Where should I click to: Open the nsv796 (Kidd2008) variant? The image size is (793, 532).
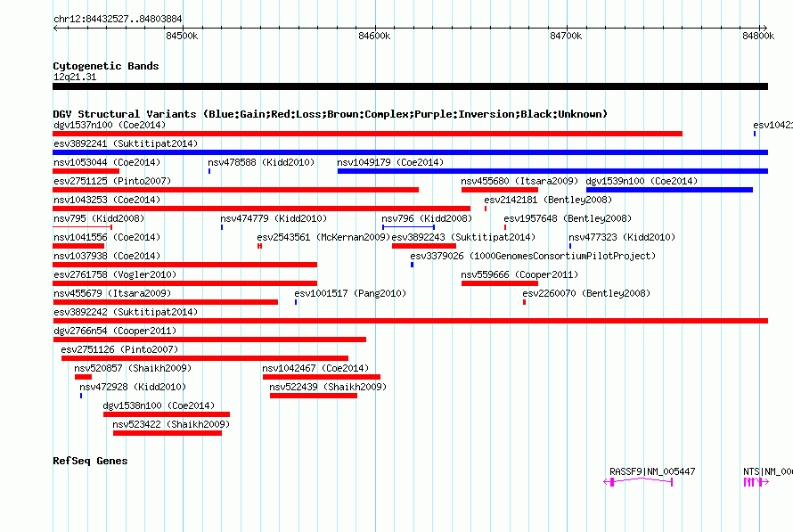427,218
